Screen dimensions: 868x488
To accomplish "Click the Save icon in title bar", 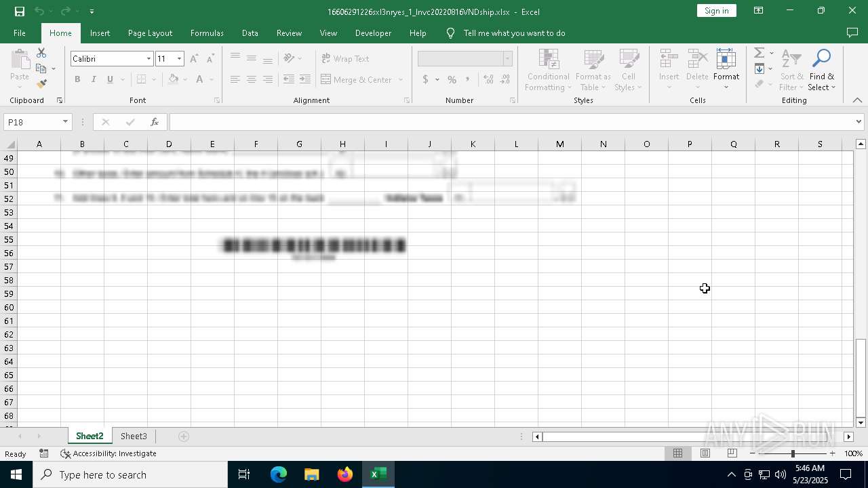I will [x=20, y=11].
